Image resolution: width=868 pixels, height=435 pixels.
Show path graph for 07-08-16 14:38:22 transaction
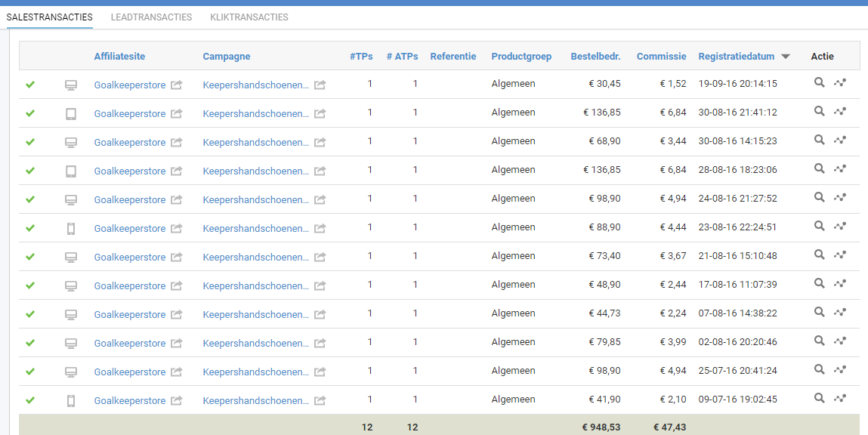click(x=840, y=313)
